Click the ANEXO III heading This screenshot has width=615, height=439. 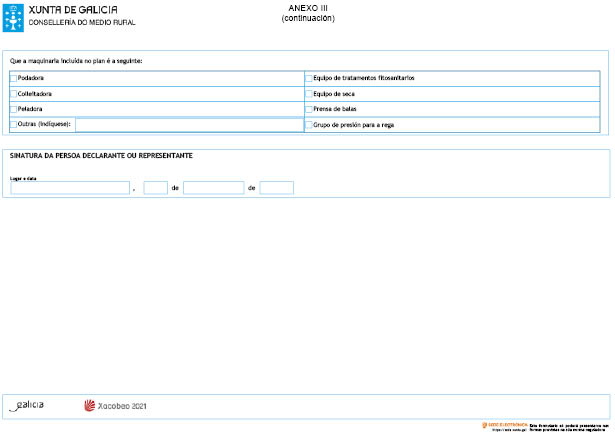point(307,7)
